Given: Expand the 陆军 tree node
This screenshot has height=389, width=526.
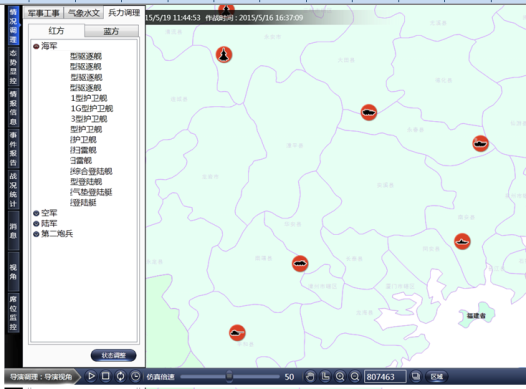Looking at the screenshot, I should (x=36, y=224).
